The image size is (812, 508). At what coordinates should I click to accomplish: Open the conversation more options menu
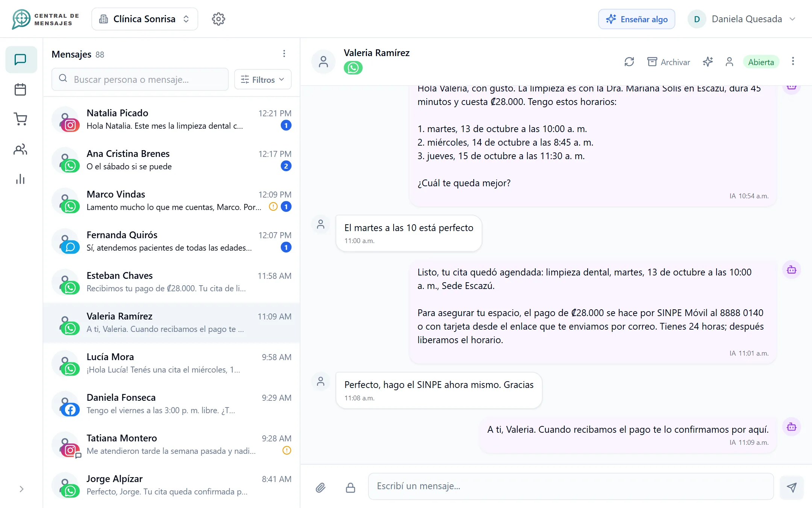793,61
